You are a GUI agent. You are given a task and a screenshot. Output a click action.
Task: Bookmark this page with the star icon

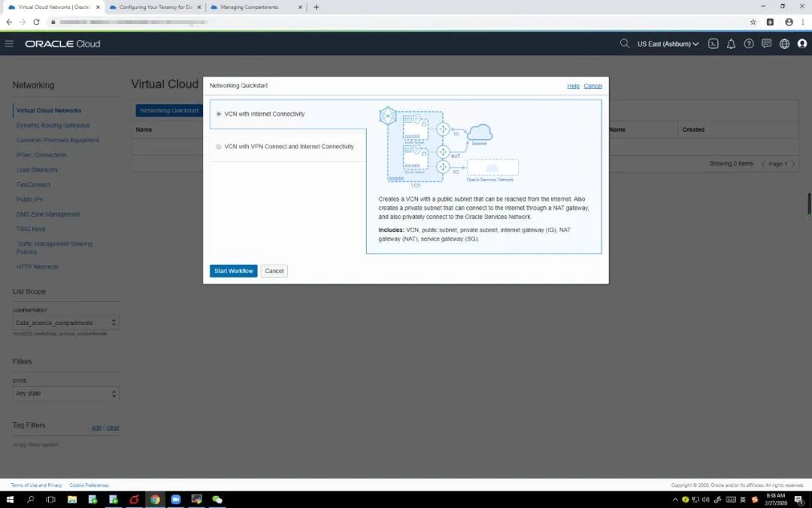pyautogui.click(x=753, y=22)
